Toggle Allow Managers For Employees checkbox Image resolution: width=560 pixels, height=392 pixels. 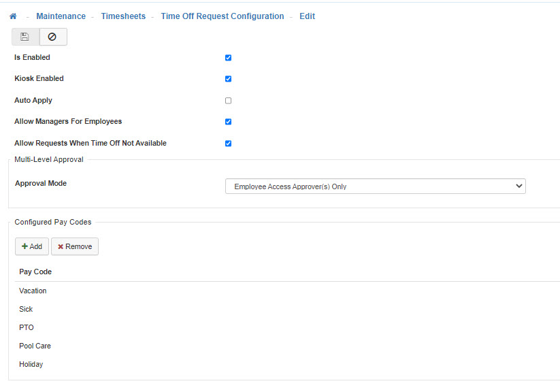(x=229, y=122)
